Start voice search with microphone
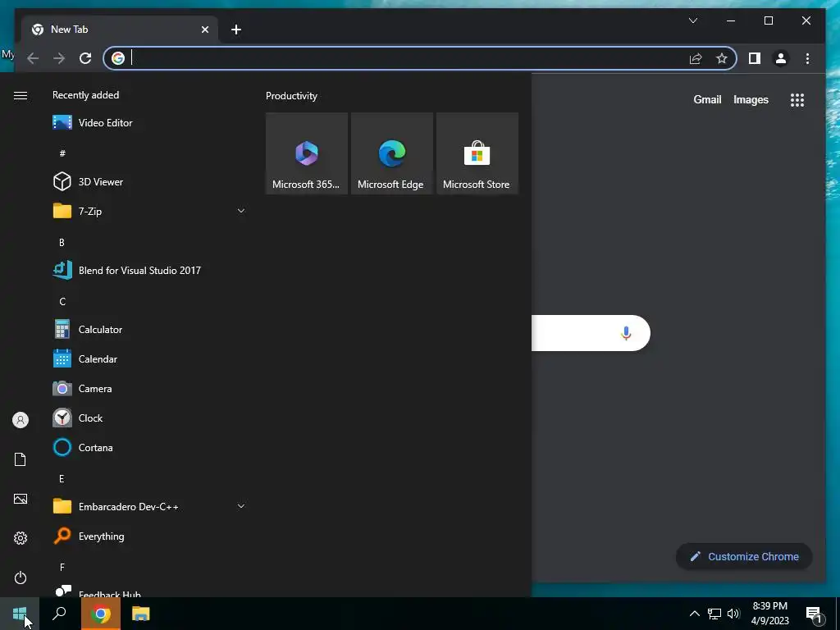840x630 pixels. 626,333
